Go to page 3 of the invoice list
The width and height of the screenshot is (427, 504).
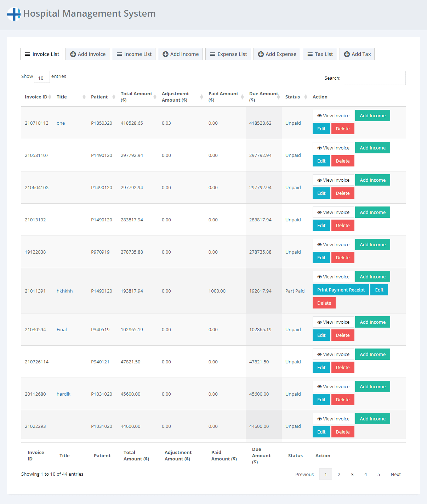[352, 474]
